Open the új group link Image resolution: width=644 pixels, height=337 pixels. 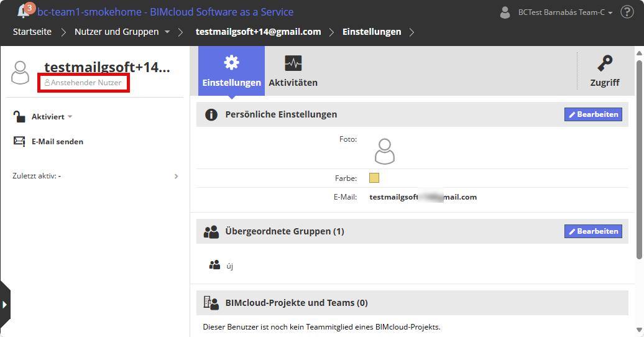229,266
